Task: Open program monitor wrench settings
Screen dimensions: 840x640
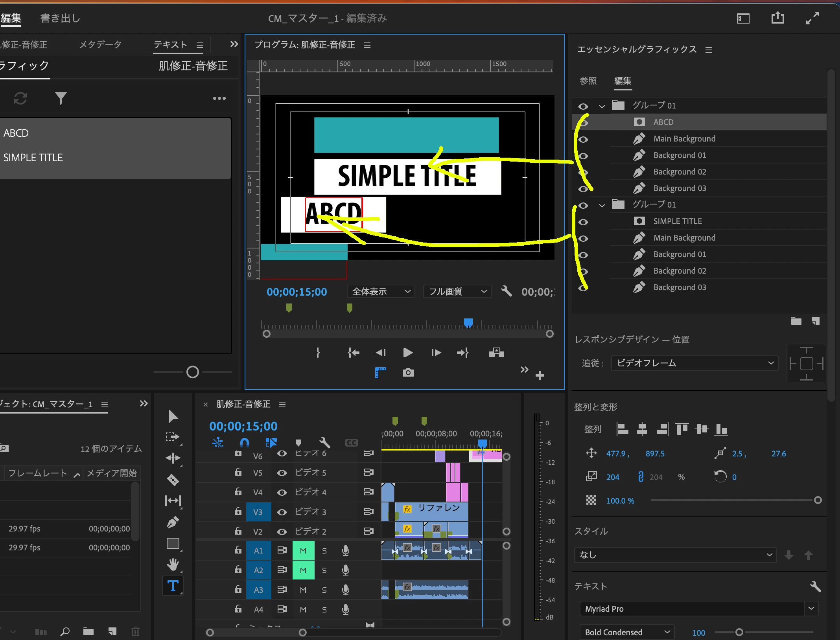Action: coord(506,291)
